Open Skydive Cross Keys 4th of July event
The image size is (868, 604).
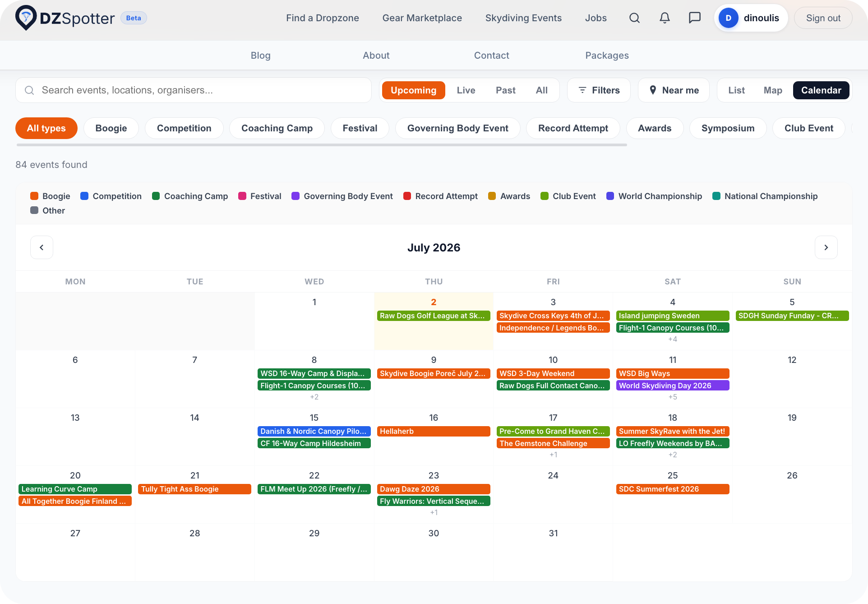pyautogui.click(x=553, y=316)
